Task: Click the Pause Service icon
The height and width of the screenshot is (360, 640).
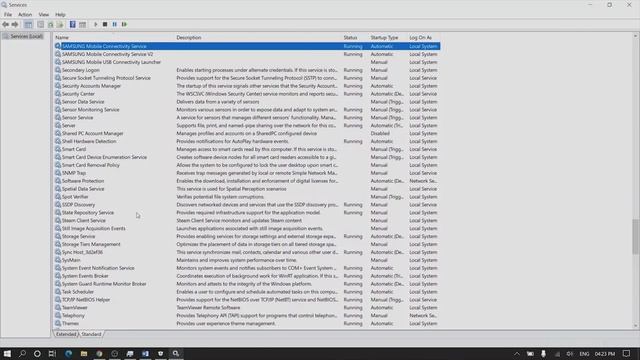Action: (115, 24)
